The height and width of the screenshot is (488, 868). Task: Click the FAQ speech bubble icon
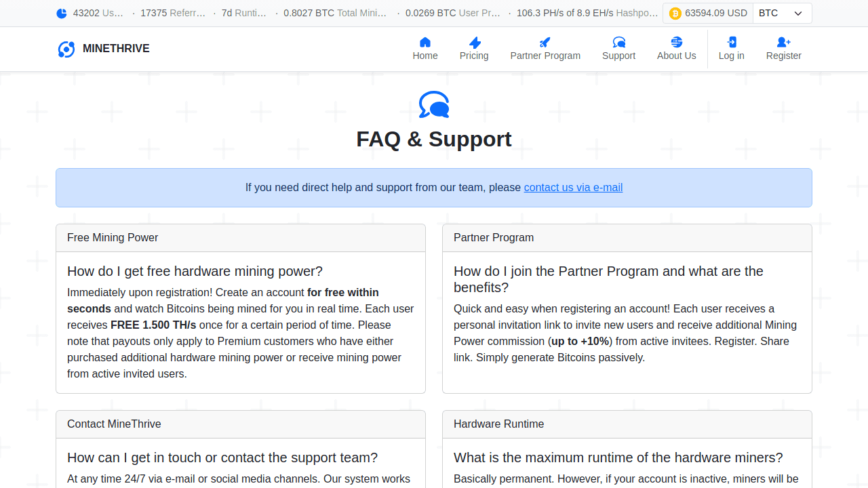(433, 104)
